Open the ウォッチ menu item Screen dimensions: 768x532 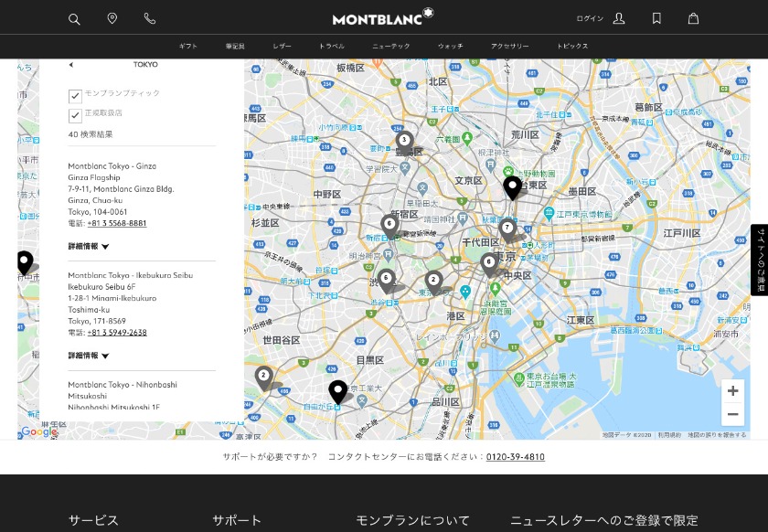point(450,46)
